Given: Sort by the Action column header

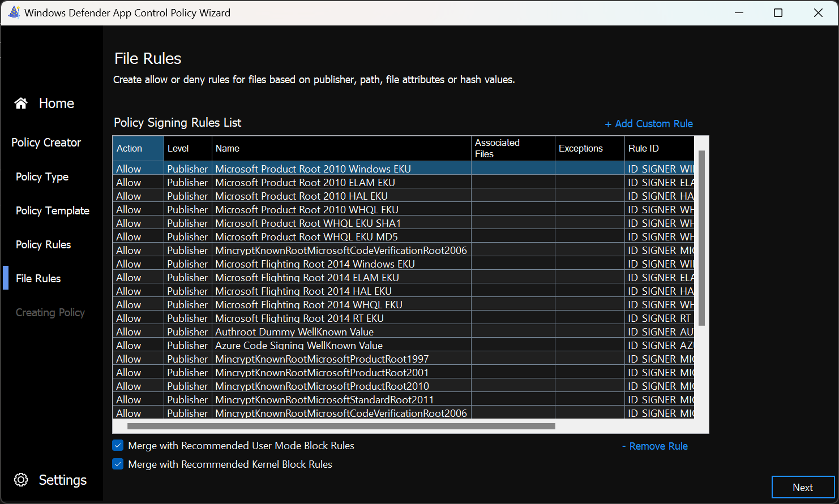Looking at the screenshot, I should tap(138, 148).
